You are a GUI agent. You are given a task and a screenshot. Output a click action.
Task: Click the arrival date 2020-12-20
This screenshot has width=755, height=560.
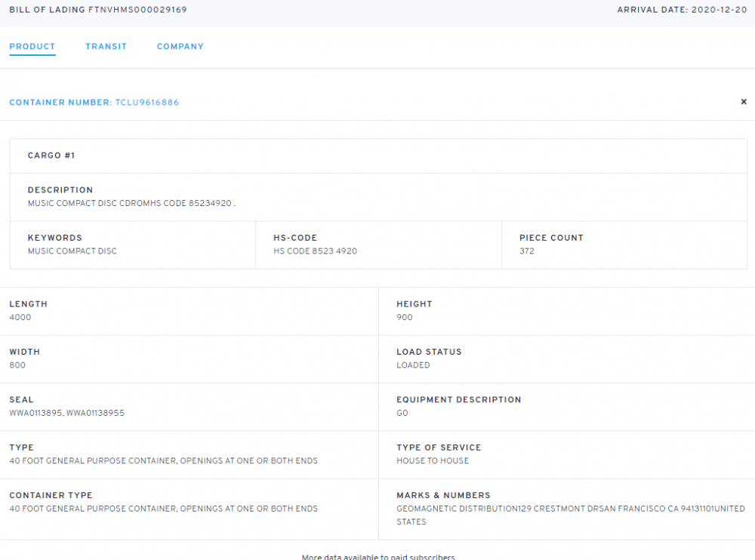point(719,10)
